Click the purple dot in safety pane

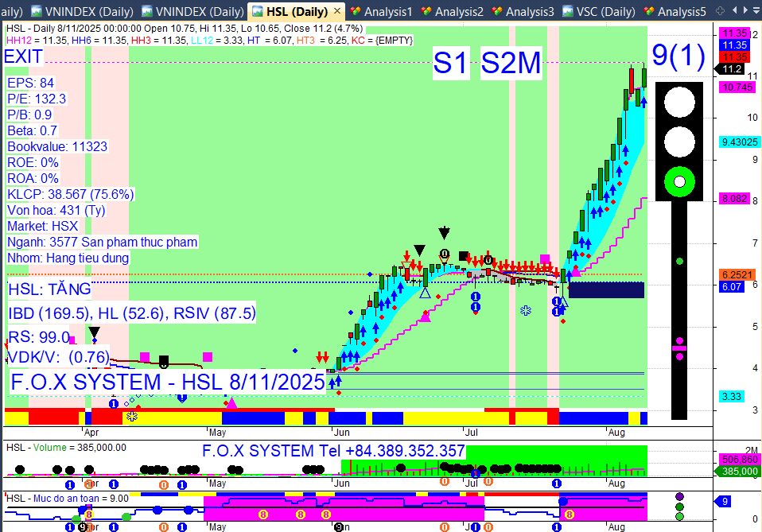pyautogui.click(x=679, y=496)
